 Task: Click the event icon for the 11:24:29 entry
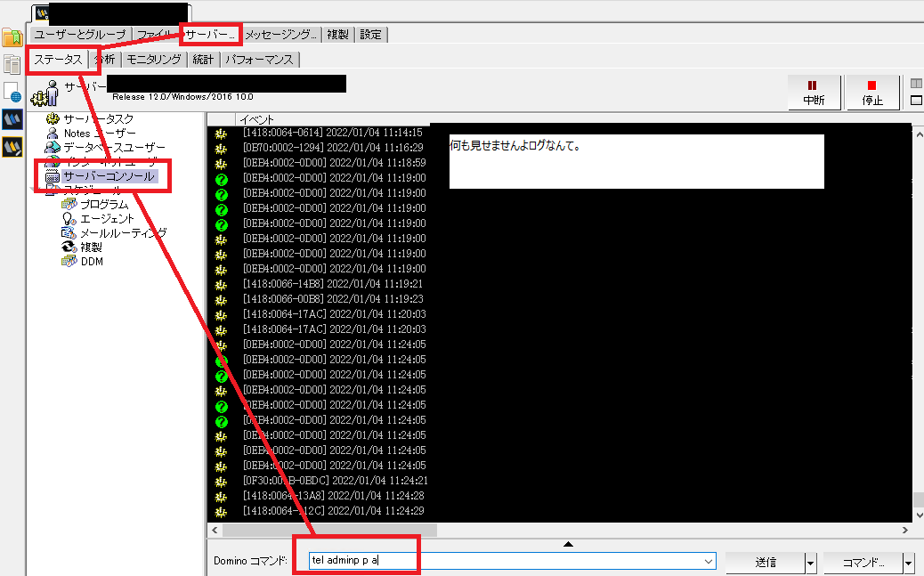pyautogui.click(x=221, y=512)
